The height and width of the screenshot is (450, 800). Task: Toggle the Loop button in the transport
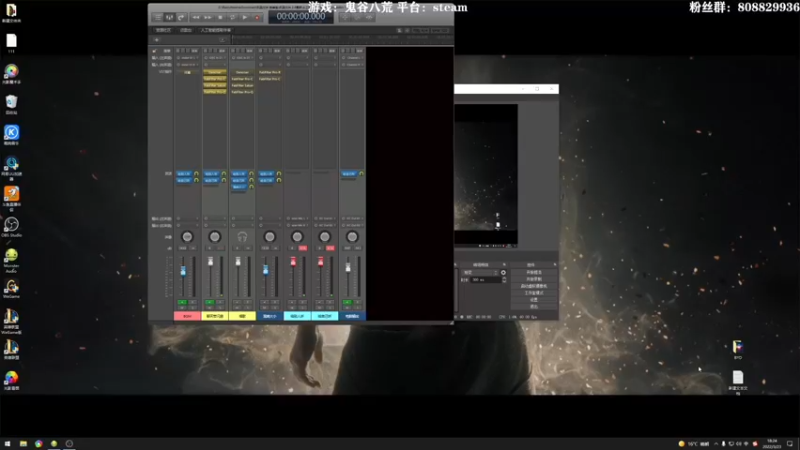[233, 17]
